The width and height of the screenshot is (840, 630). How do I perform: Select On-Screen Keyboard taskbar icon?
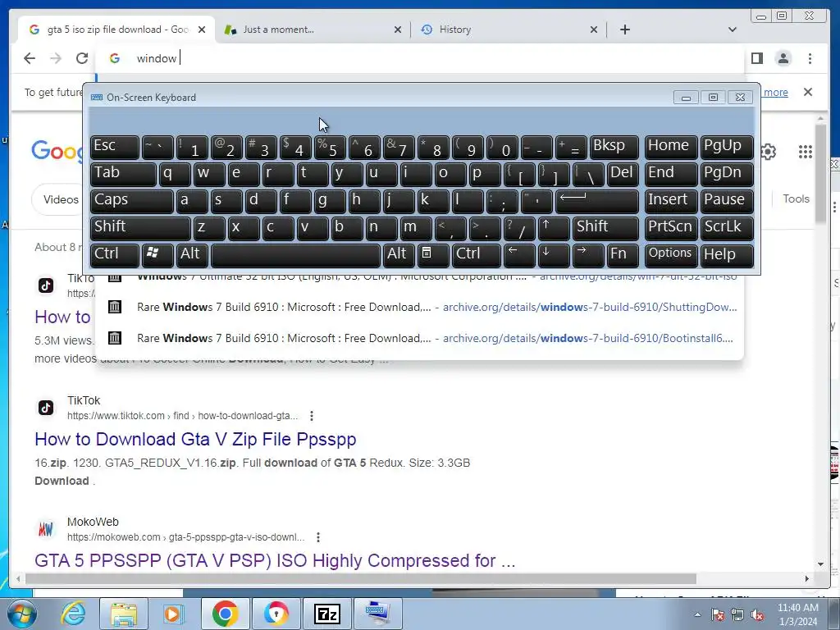pyautogui.click(x=377, y=614)
